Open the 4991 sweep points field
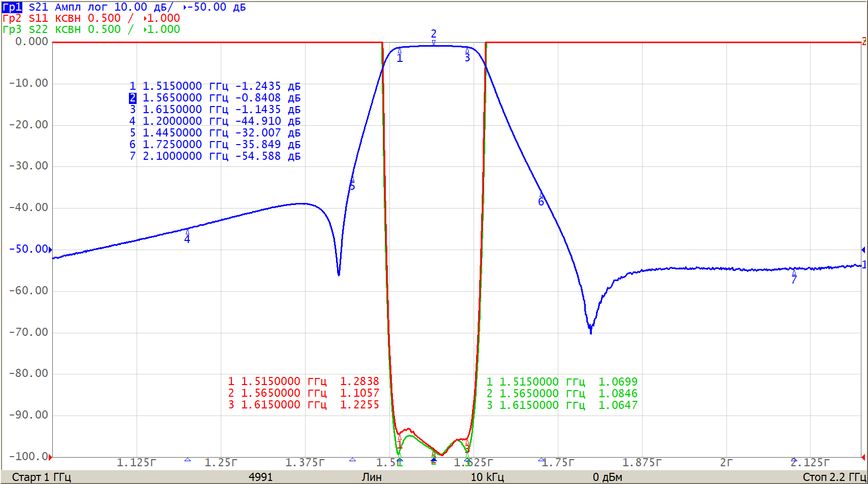 pos(260,477)
